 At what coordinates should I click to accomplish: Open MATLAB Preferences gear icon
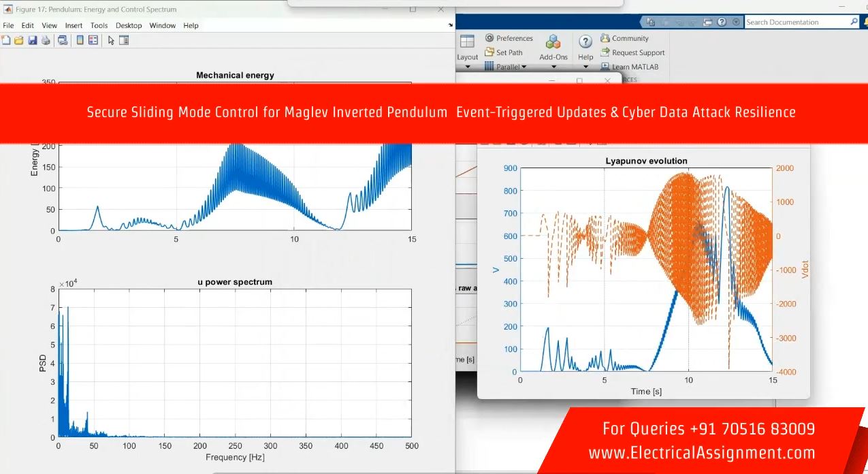(x=489, y=38)
